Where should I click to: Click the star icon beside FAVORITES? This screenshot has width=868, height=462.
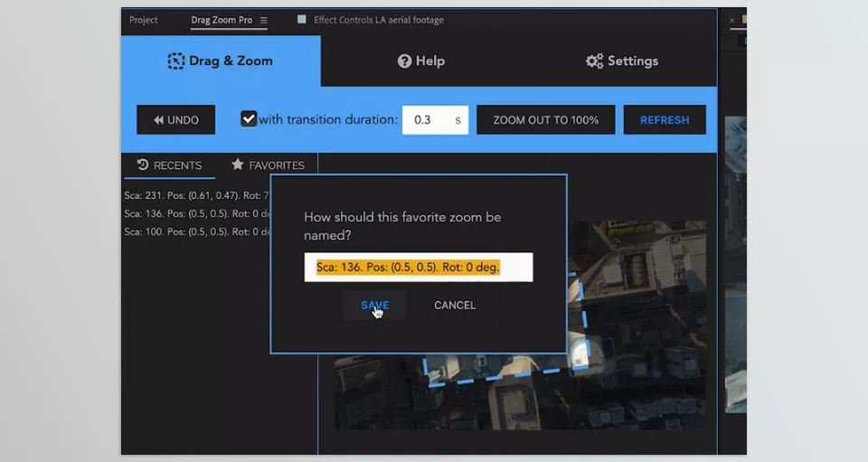pyautogui.click(x=238, y=165)
